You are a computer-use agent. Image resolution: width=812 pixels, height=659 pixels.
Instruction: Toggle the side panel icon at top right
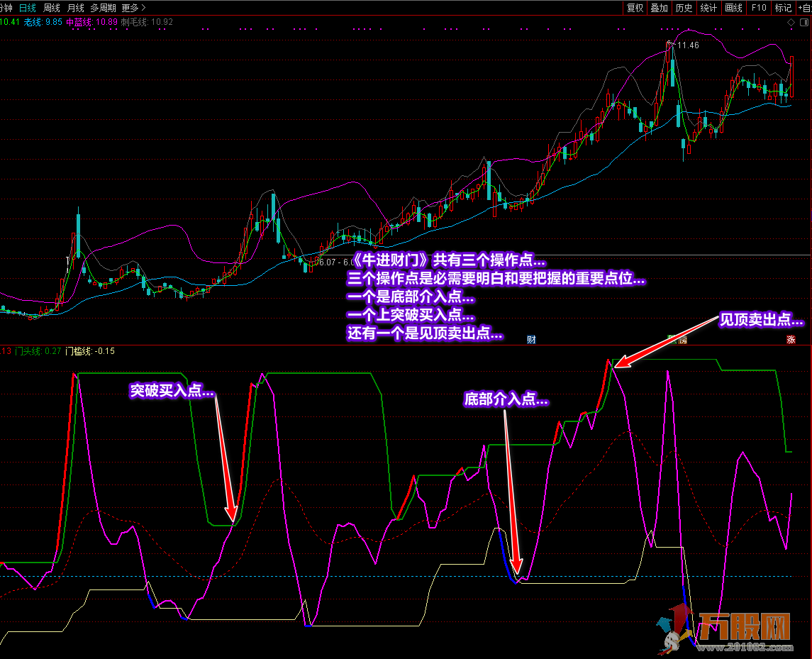click(x=805, y=22)
